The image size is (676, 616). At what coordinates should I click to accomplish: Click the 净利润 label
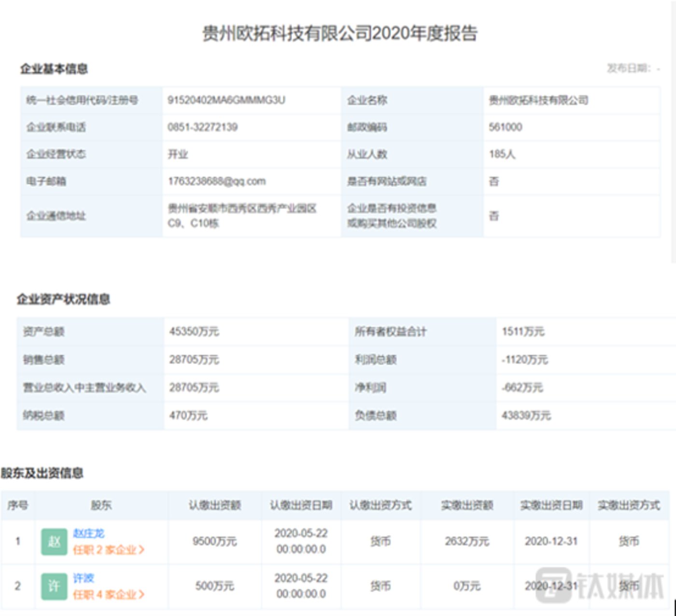370,388
